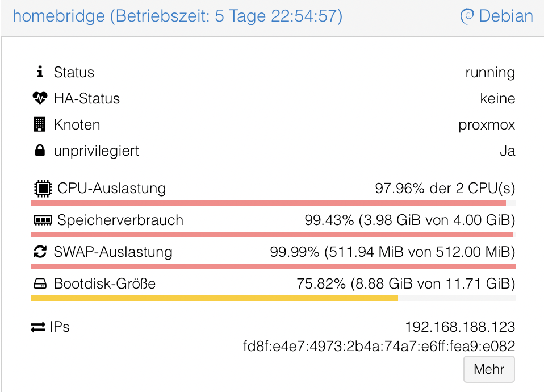Click the CPU-Auslastung chip icon
The width and height of the screenshot is (544, 392).
pos(41,188)
